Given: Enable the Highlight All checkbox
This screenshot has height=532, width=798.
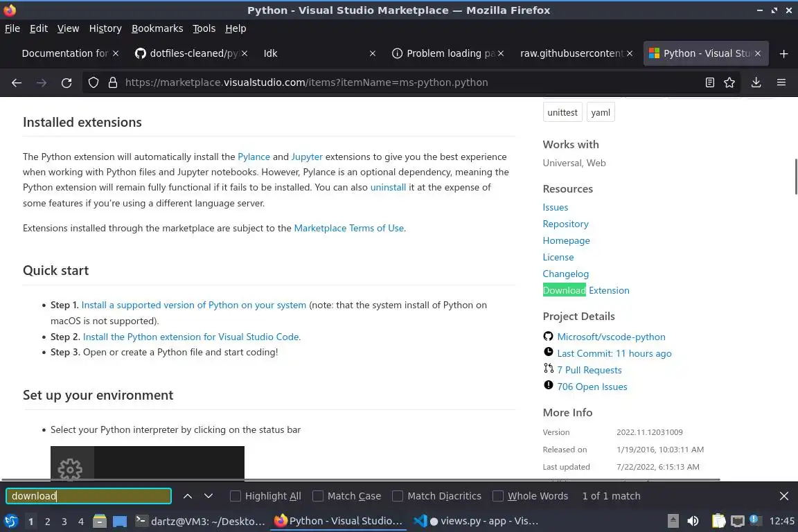Looking at the screenshot, I should [x=235, y=496].
